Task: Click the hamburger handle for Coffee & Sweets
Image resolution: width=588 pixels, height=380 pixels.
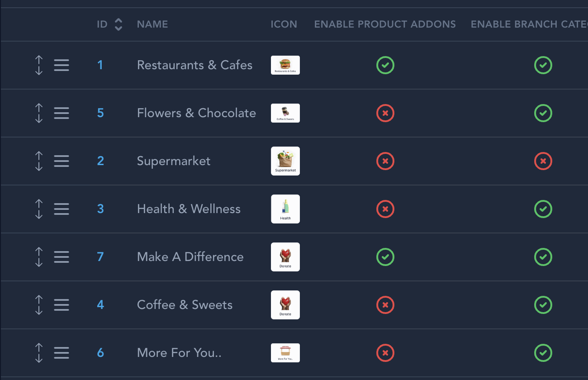Action: pyautogui.click(x=62, y=305)
